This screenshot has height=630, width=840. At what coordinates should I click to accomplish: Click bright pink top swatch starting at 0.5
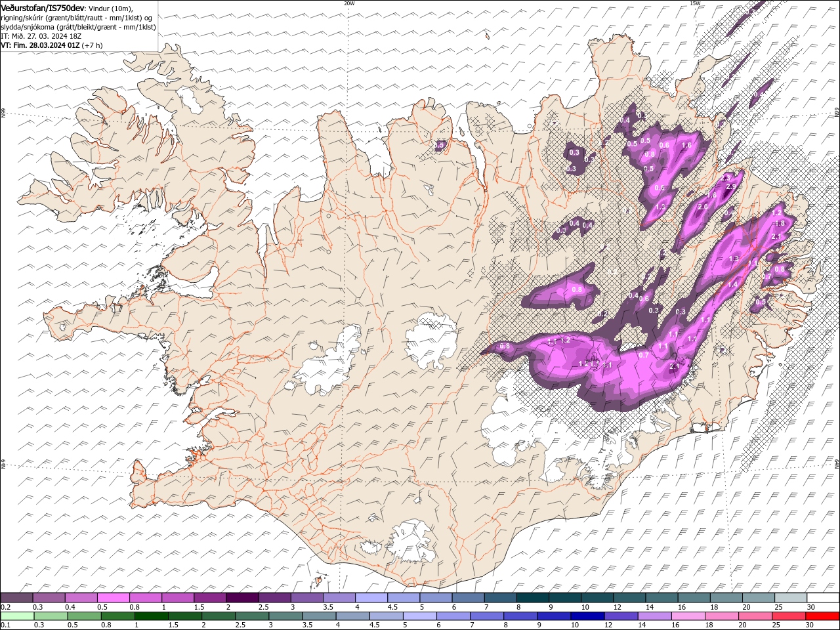[114, 598]
